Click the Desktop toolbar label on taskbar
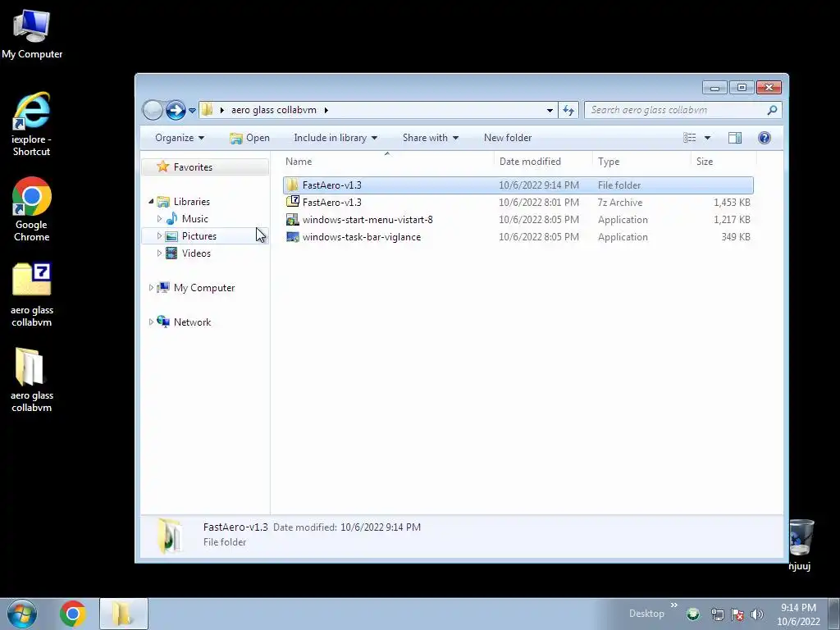840x630 pixels. pos(646,614)
